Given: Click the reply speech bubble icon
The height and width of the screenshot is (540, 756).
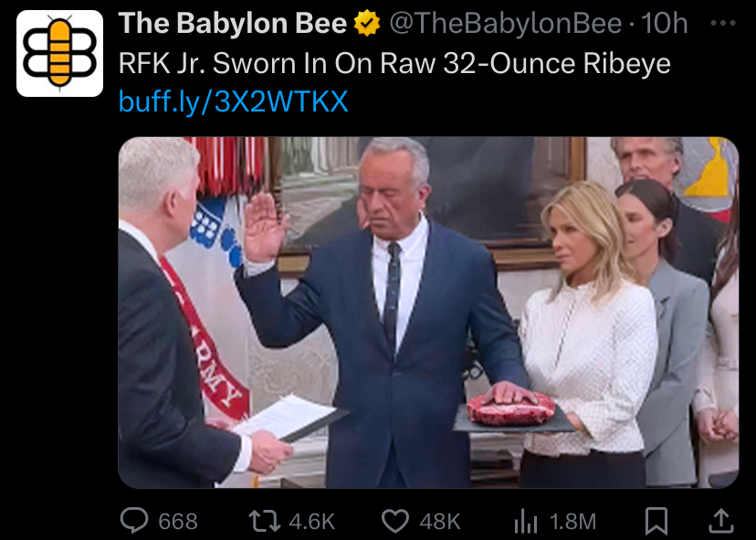Looking at the screenshot, I should point(134,520).
